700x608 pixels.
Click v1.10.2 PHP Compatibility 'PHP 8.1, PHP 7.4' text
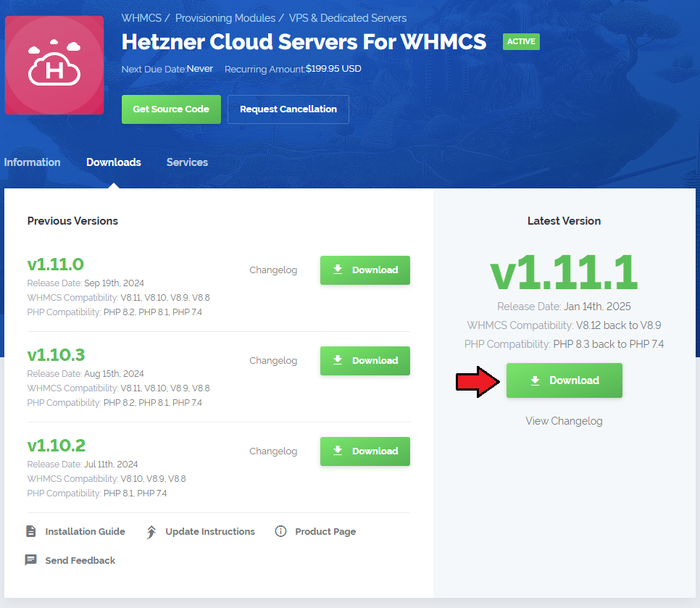pyautogui.click(x=135, y=494)
